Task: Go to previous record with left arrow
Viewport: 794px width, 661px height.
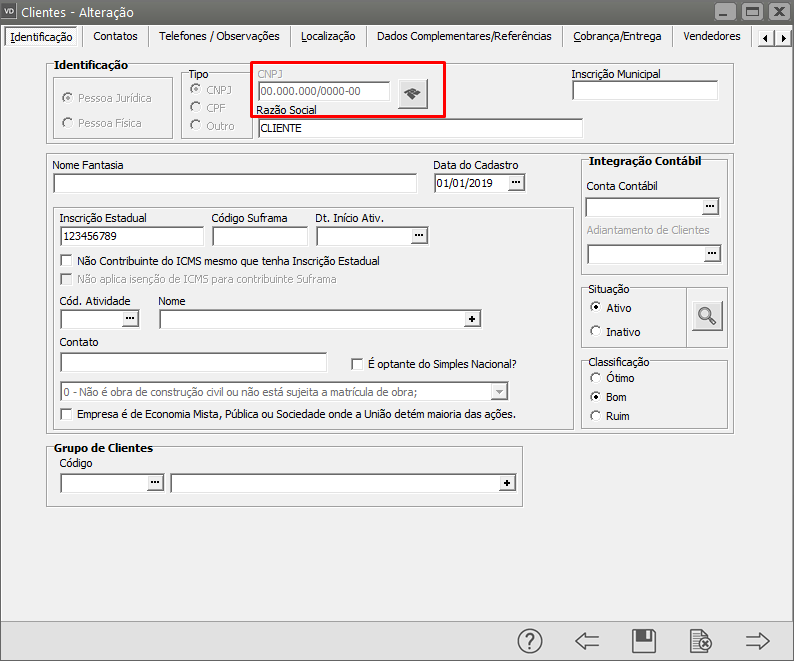Action: coord(586,641)
